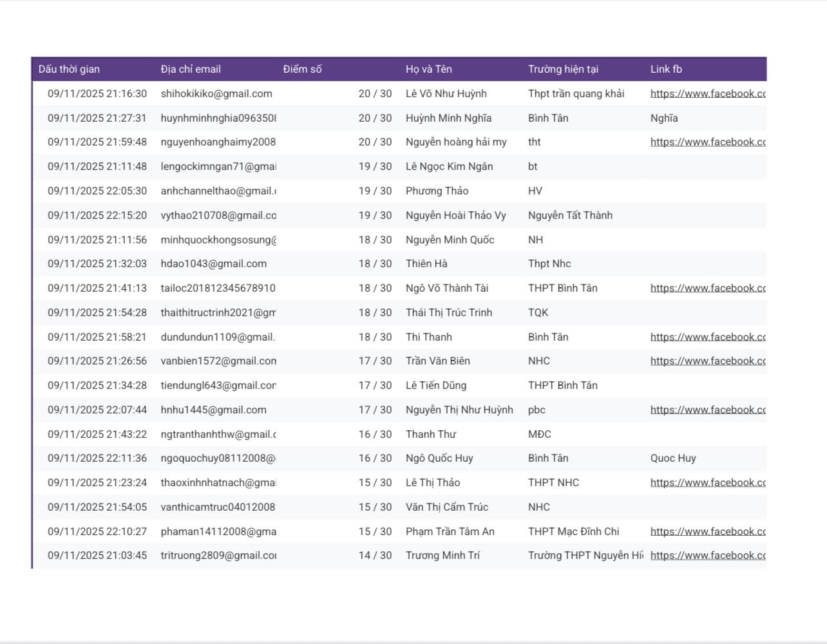This screenshot has height=644, width=827.
Task: Select timestamp 09/11/2025 22:15:20
Action: 97,215
